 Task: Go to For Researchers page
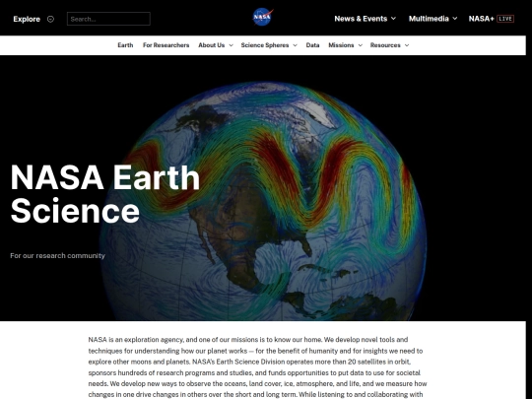click(x=166, y=45)
